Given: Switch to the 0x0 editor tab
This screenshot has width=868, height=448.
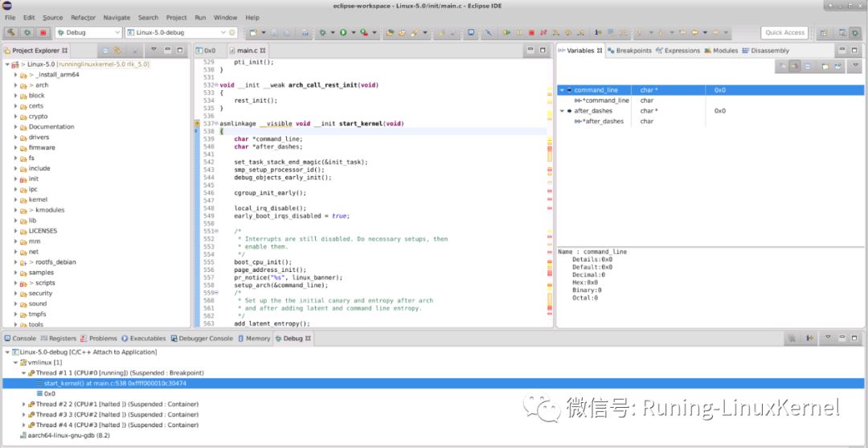Looking at the screenshot, I should click(206, 51).
